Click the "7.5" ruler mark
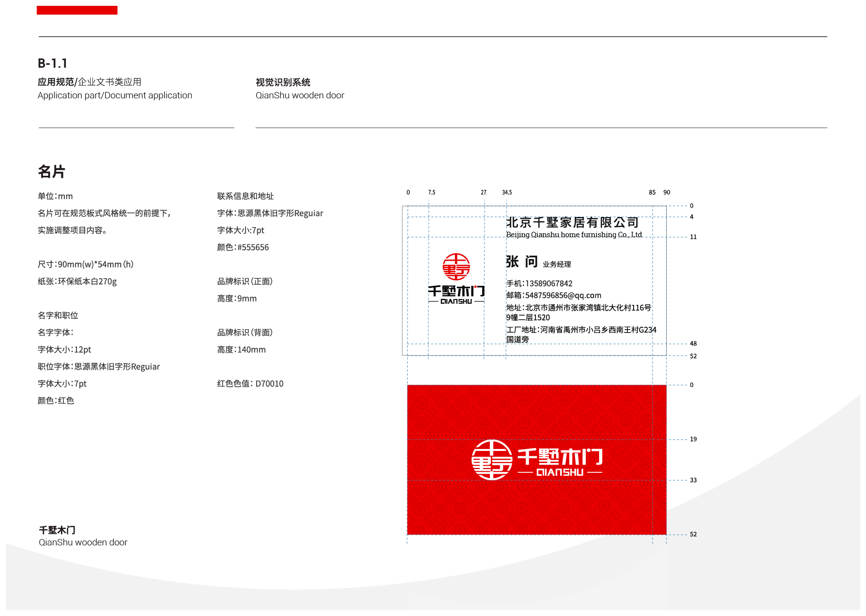The height and width of the screenshot is (616, 866). click(x=432, y=192)
